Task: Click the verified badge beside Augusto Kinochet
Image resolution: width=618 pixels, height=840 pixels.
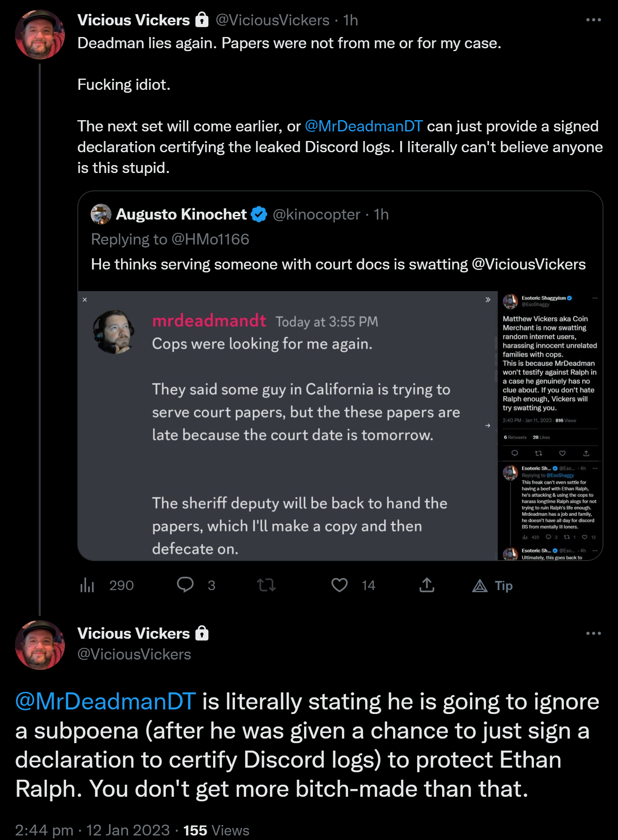Action: tap(260, 214)
